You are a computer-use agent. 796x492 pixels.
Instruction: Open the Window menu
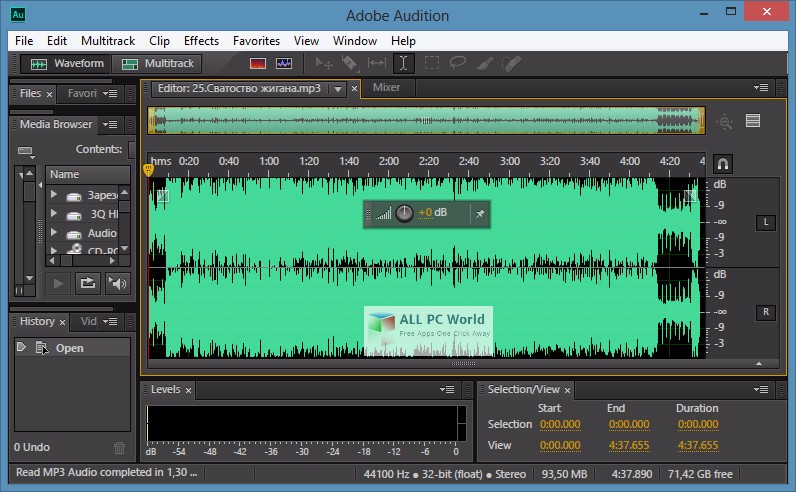[x=355, y=41]
